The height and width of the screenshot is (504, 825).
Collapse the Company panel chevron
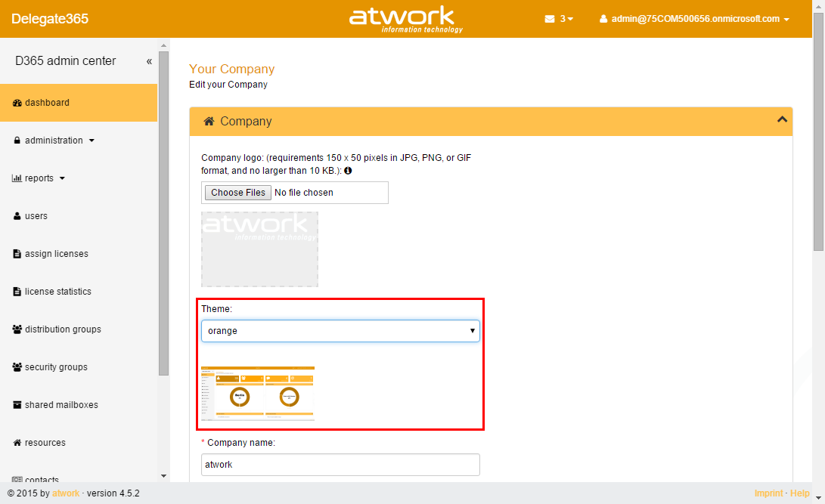[782, 119]
